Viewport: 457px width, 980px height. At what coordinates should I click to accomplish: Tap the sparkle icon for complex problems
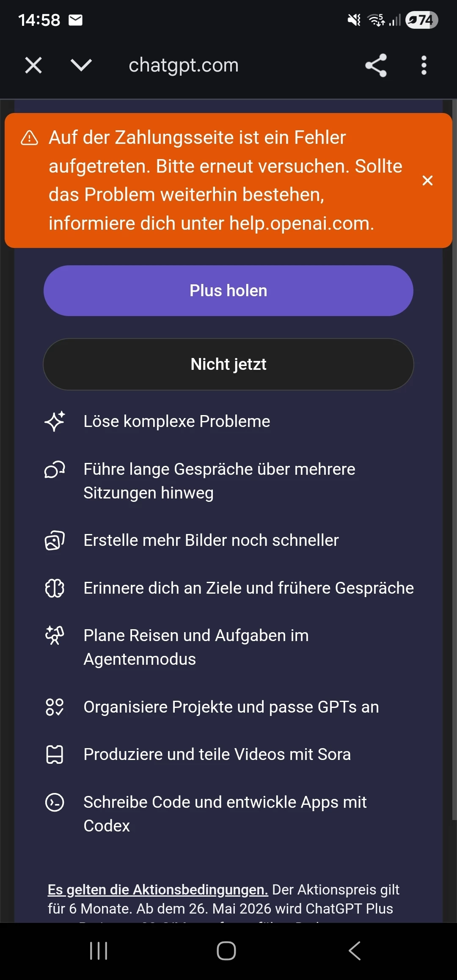(x=55, y=421)
